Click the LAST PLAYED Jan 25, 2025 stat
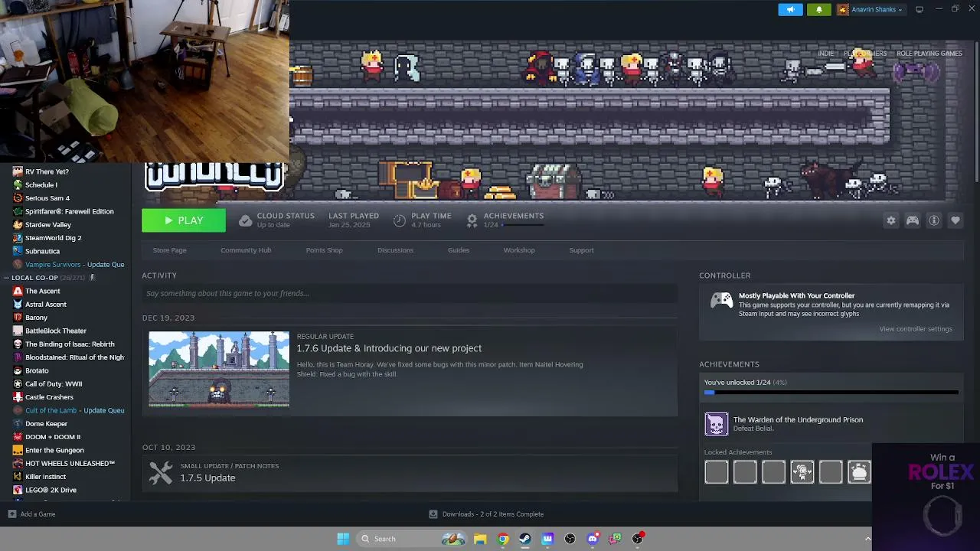 tap(354, 220)
